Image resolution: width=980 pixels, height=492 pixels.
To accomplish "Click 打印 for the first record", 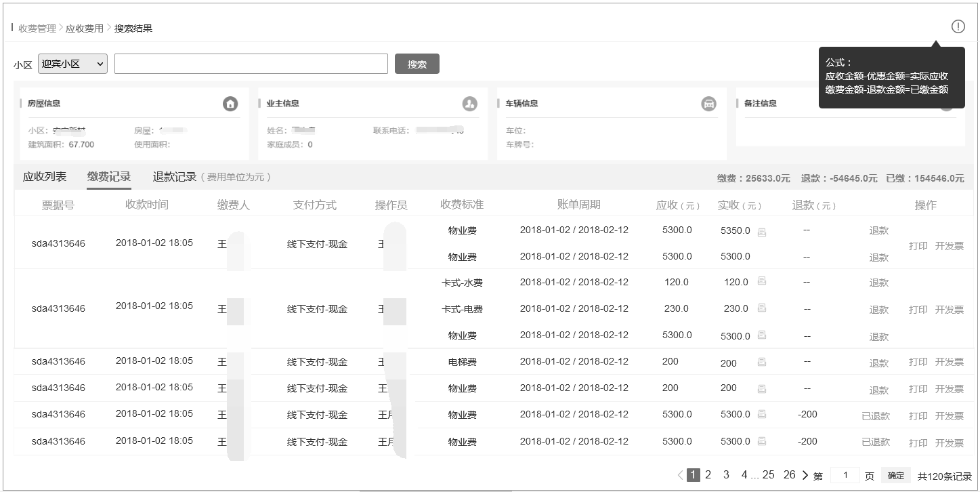I will click(918, 246).
